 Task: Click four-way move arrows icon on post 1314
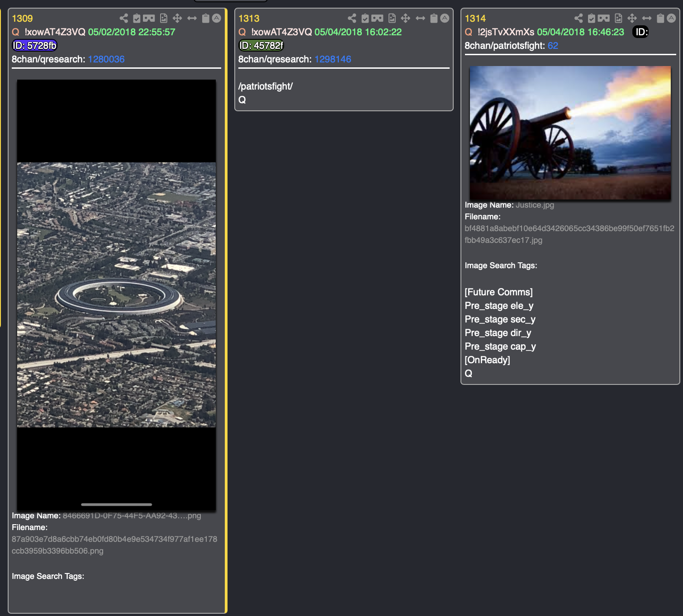tap(632, 18)
